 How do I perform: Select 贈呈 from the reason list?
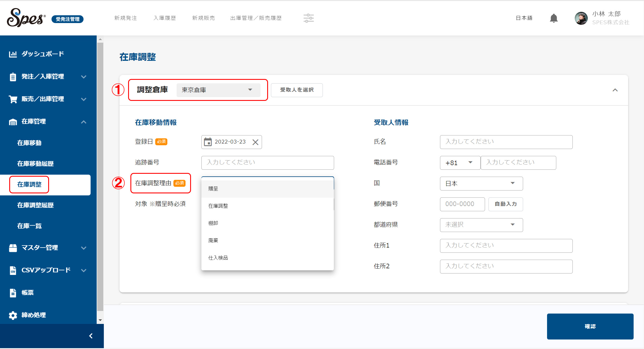tap(267, 189)
